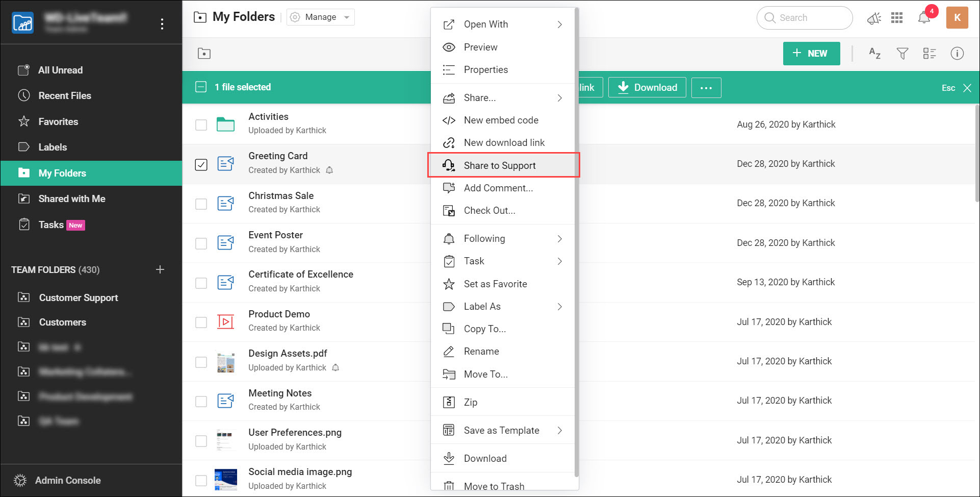
Task: Select Move to Trash option
Action: pyautogui.click(x=494, y=485)
